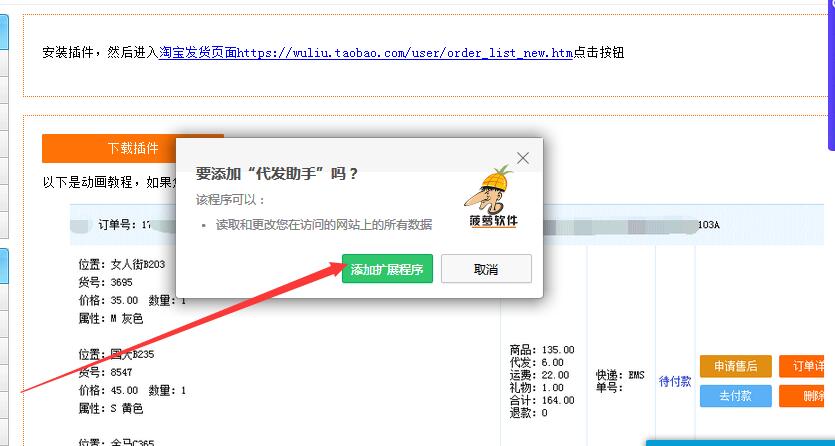Click the text 代发: 6.00
The width and height of the screenshot is (835, 446).
[536, 362]
